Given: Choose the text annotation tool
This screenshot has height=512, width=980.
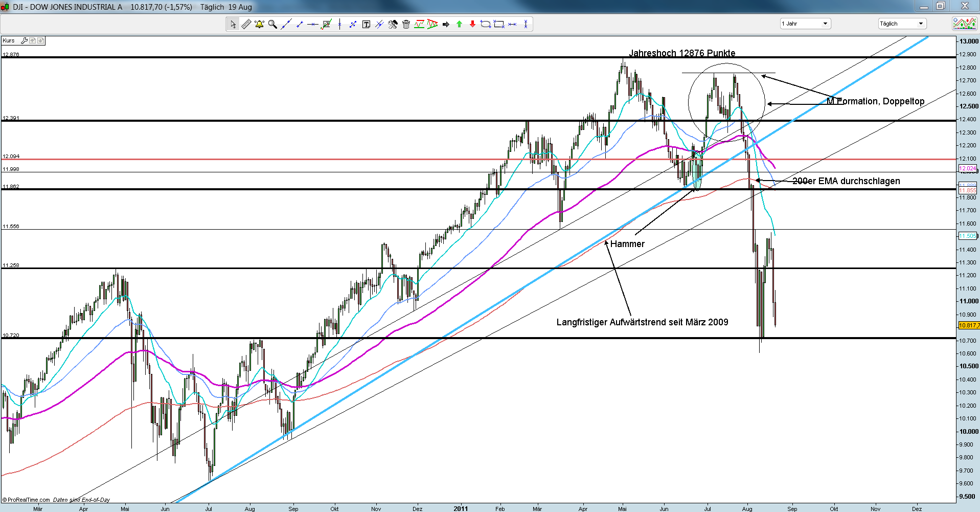Looking at the screenshot, I should pos(366,24).
